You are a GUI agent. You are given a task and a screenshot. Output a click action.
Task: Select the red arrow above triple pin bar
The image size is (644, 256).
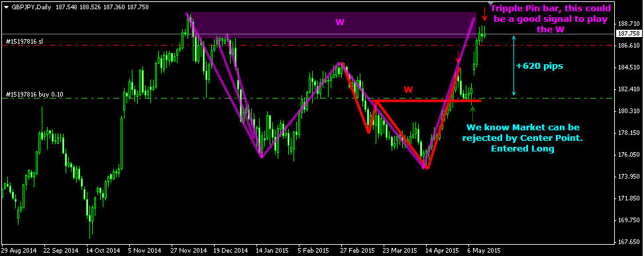pos(485,14)
